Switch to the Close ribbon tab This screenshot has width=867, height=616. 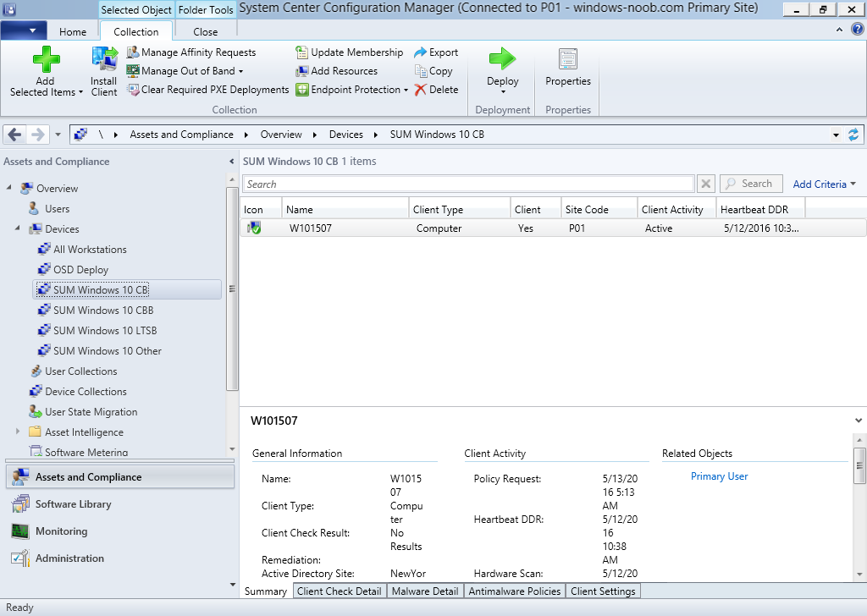pyautogui.click(x=205, y=31)
